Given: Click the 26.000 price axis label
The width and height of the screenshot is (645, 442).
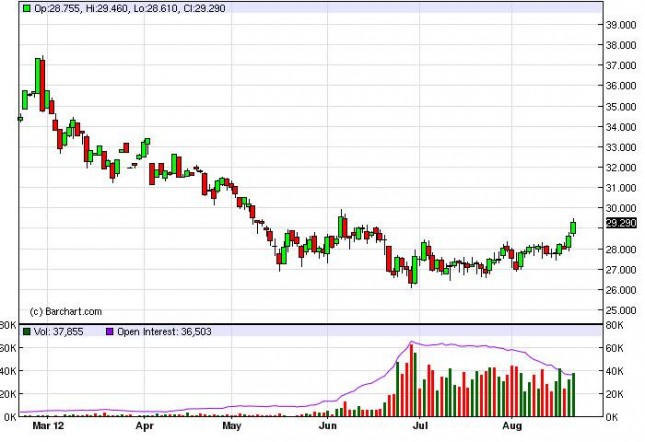Looking at the screenshot, I should (x=621, y=290).
